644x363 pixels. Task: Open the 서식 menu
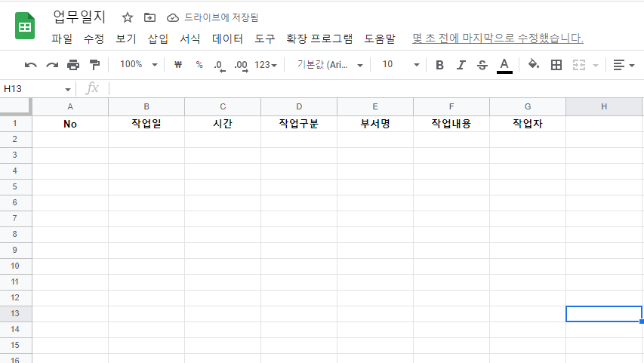click(190, 38)
